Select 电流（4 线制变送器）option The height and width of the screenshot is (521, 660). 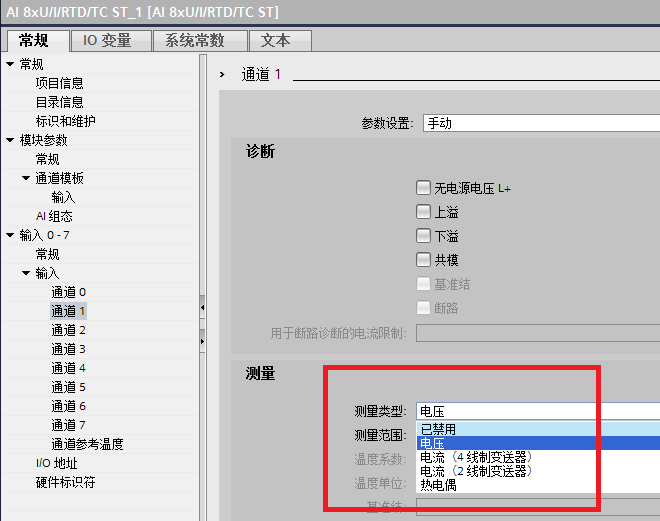coord(476,457)
